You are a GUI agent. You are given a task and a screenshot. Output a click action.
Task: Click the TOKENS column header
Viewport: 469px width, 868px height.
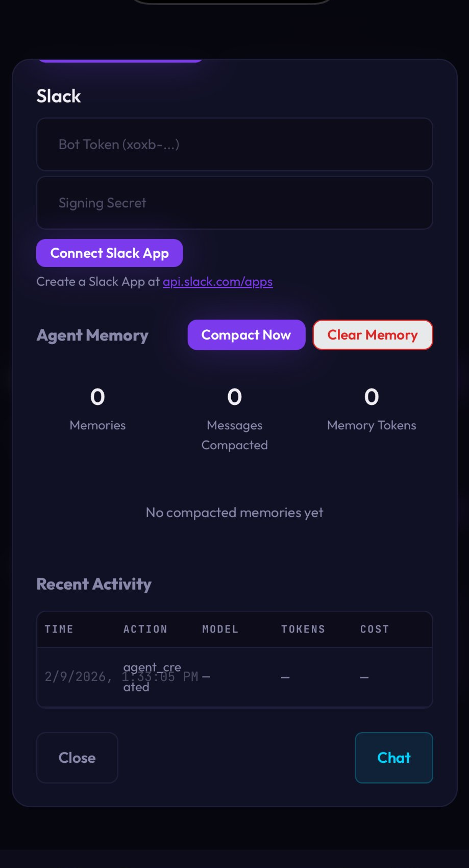[303, 629]
